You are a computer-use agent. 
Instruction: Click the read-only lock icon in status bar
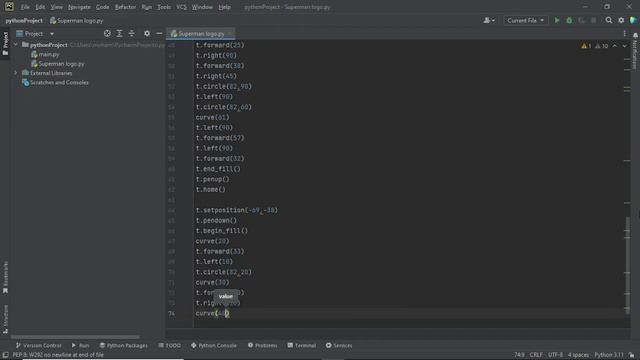(631, 355)
